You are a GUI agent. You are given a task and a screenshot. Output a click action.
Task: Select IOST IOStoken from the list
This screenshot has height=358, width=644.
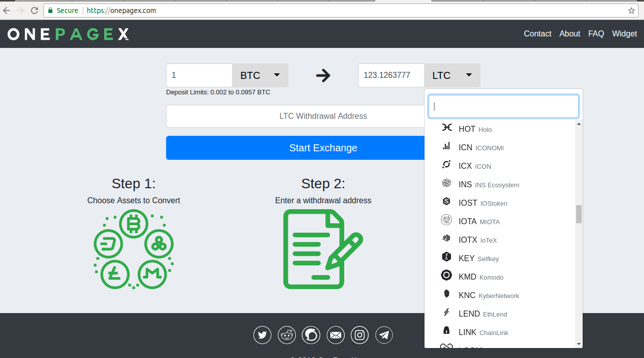[x=500, y=203]
